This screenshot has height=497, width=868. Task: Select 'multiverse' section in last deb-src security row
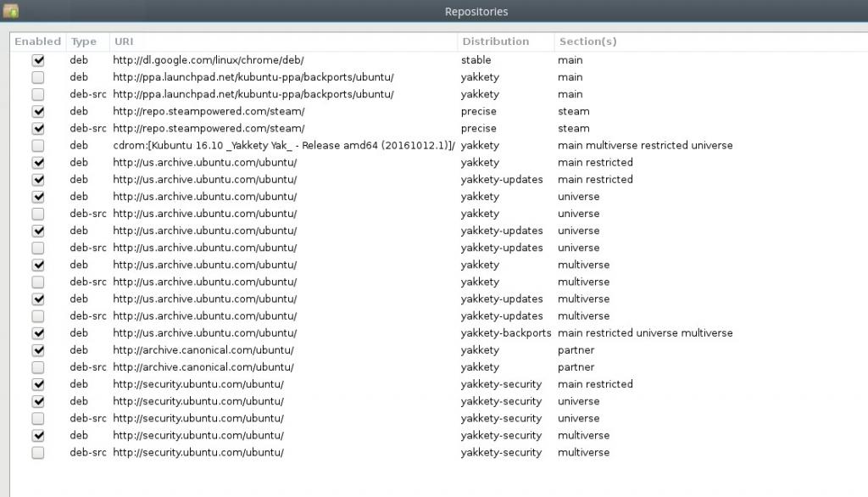coord(583,453)
